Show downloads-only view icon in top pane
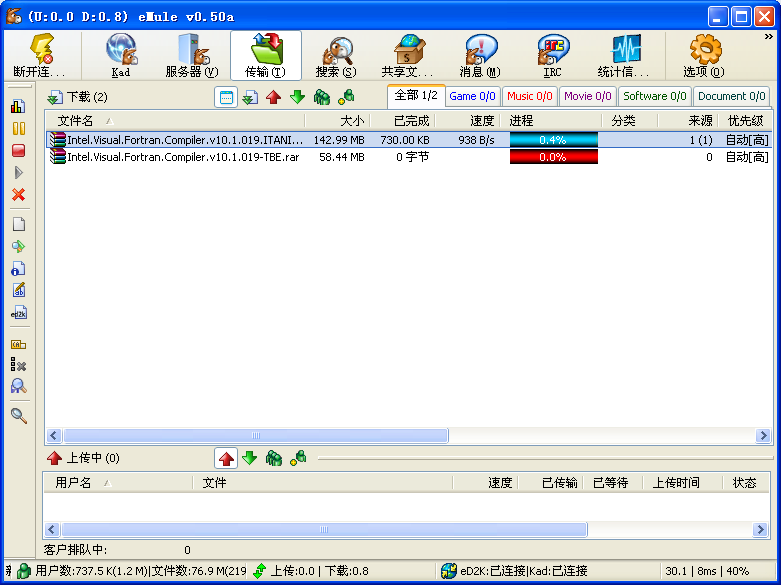The width and height of the screenshot is (781, 585). point(250,97)
